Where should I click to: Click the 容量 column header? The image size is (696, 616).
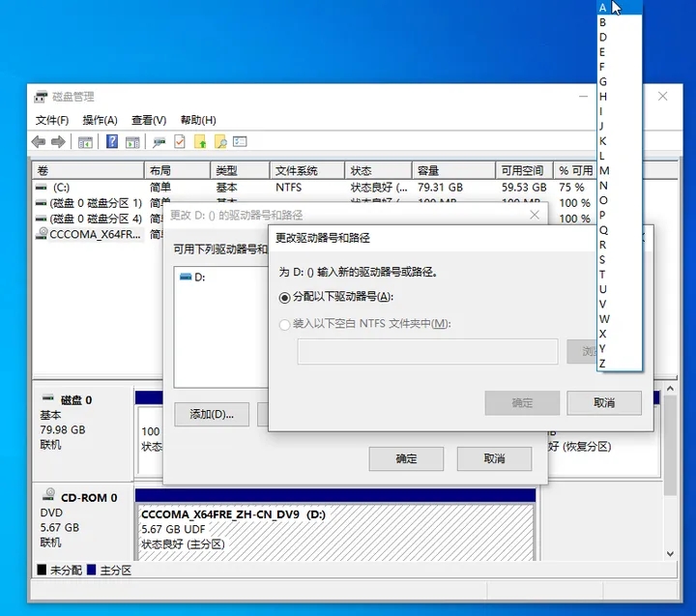coord(452,170)
